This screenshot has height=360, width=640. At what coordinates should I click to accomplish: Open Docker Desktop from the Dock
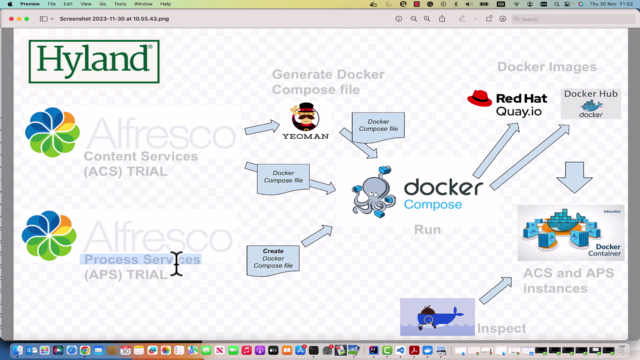tap(427, 350)
